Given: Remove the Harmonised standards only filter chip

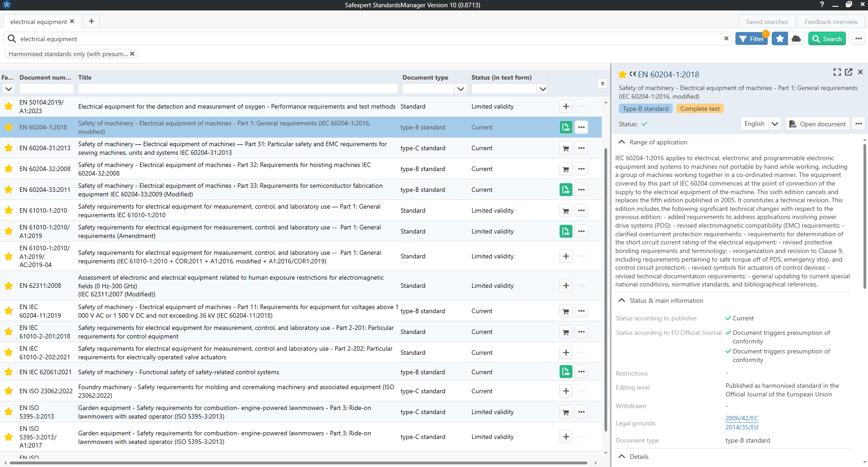Looking at the screenshot, I should 132,54.
